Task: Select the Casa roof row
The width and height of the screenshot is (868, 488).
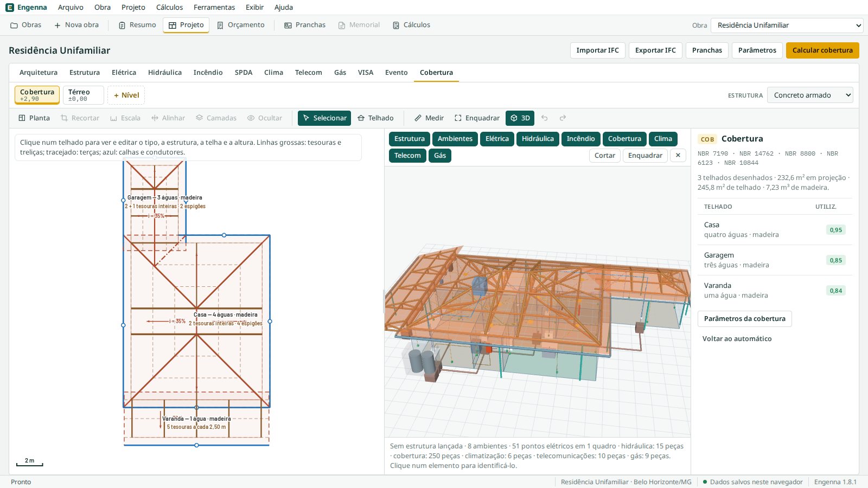Action: (775, 230)
